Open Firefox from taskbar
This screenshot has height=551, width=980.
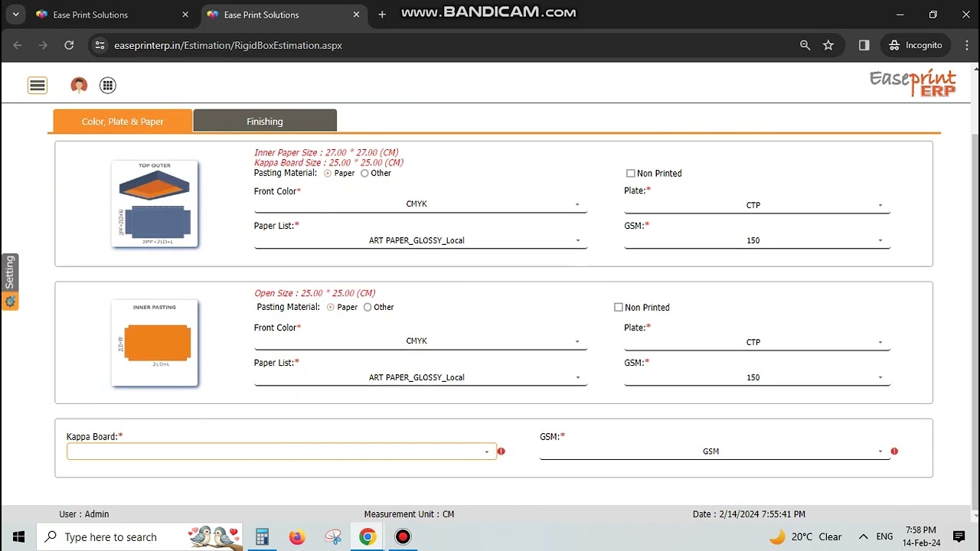point(297,536)
